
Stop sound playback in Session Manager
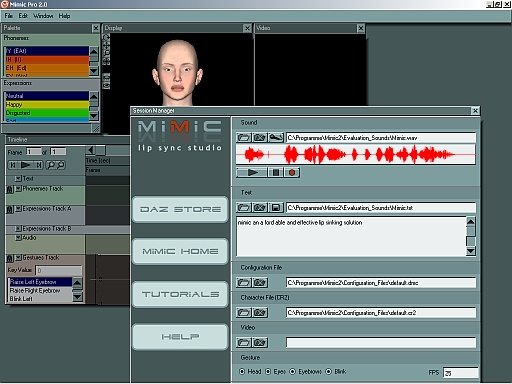(276, 172)
